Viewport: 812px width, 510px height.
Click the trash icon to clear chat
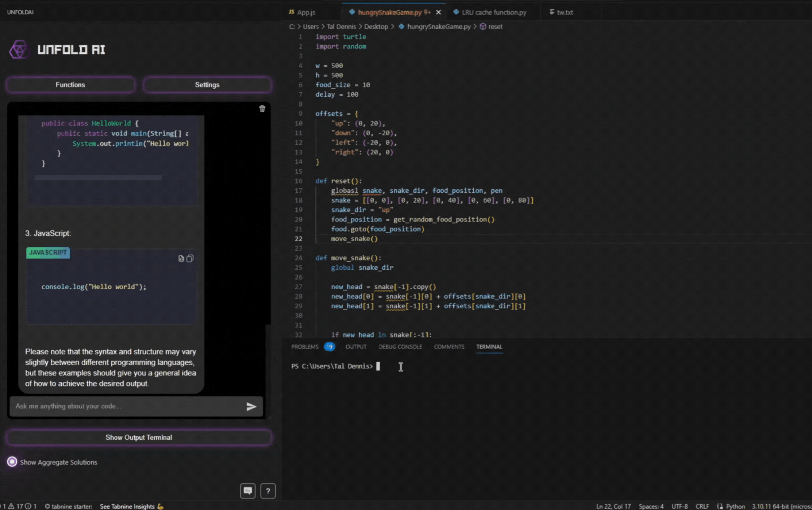pos(262,109)
